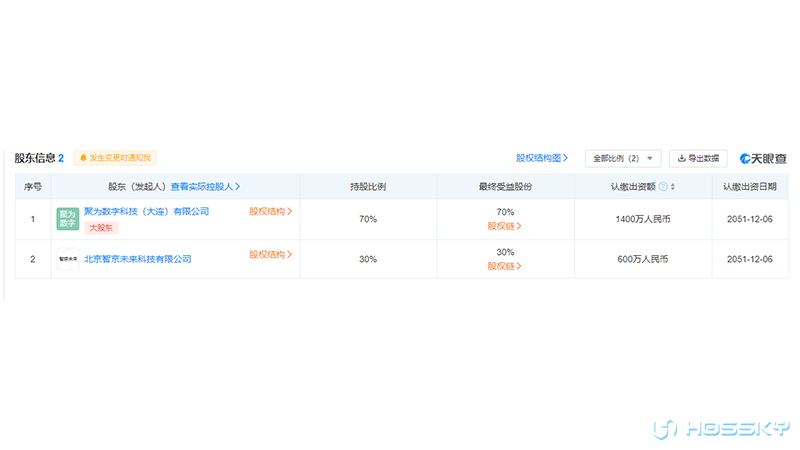The image size is (800, 450).
Task: Open 股权链 under 70% share
Action: (504, 226)
